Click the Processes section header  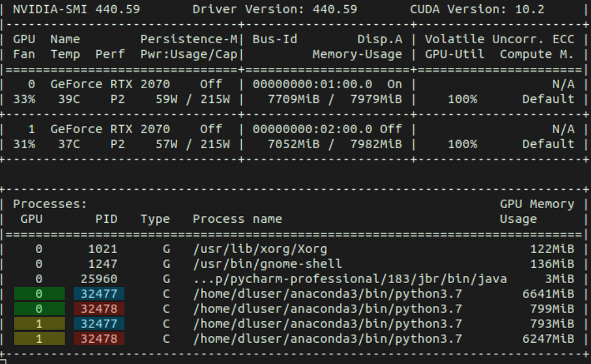click(x=49, y=204)
